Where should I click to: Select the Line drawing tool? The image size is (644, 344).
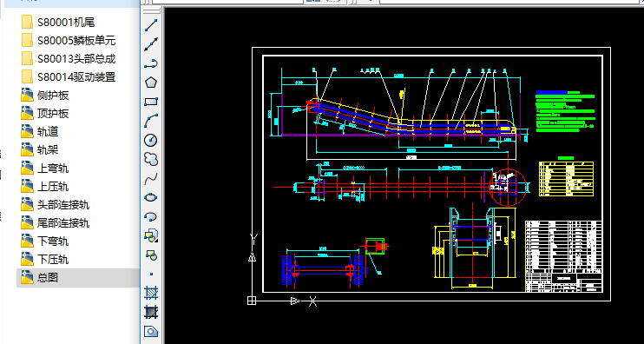pyautogui.click(x=152, y=24)
